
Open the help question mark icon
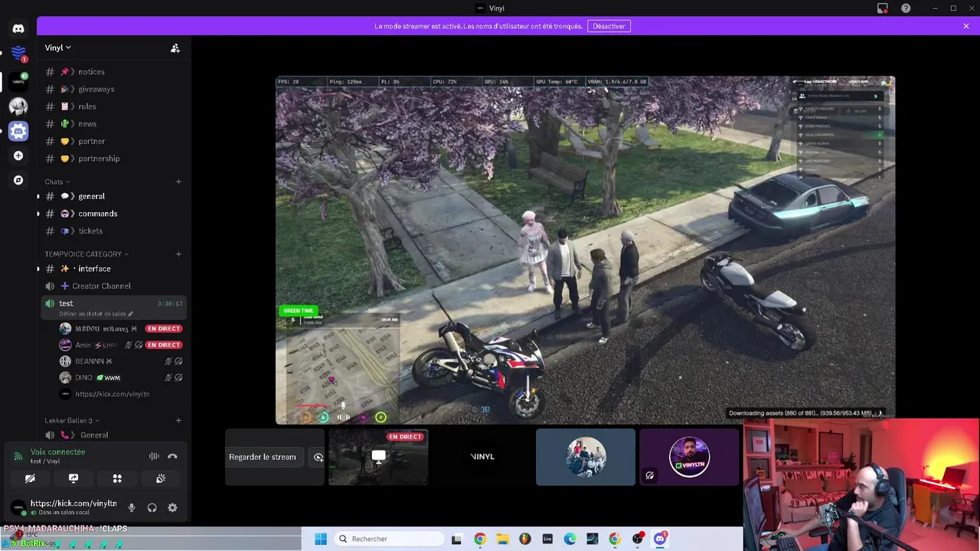906,8
